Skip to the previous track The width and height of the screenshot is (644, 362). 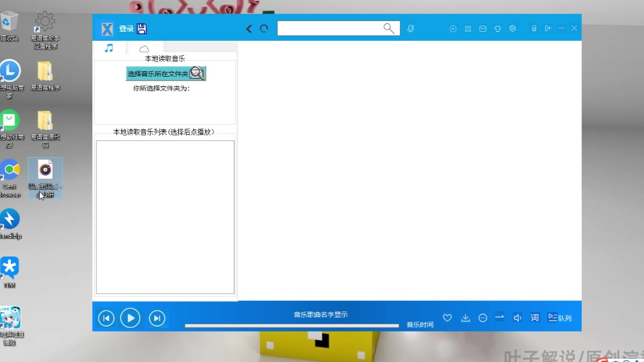point(106,318)
